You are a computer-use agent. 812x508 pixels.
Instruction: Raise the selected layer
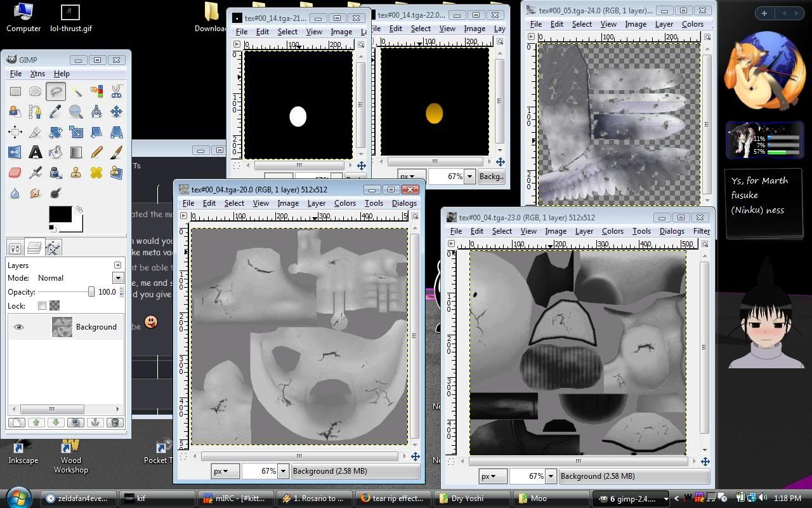[36, 422]
